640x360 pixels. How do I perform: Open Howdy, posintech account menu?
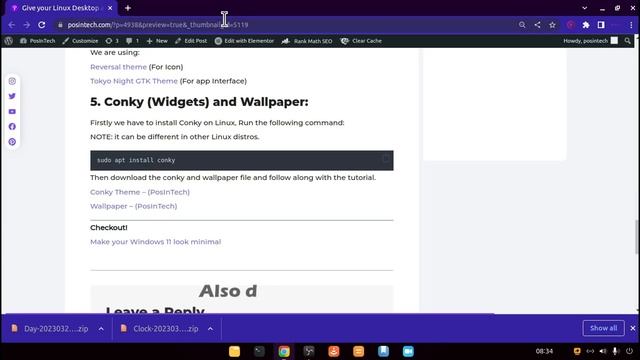coord(590,41)
